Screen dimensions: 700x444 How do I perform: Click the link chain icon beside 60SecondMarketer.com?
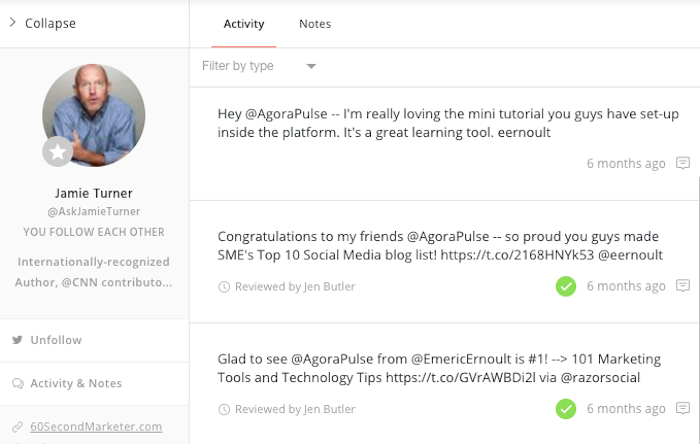(17, 427)
